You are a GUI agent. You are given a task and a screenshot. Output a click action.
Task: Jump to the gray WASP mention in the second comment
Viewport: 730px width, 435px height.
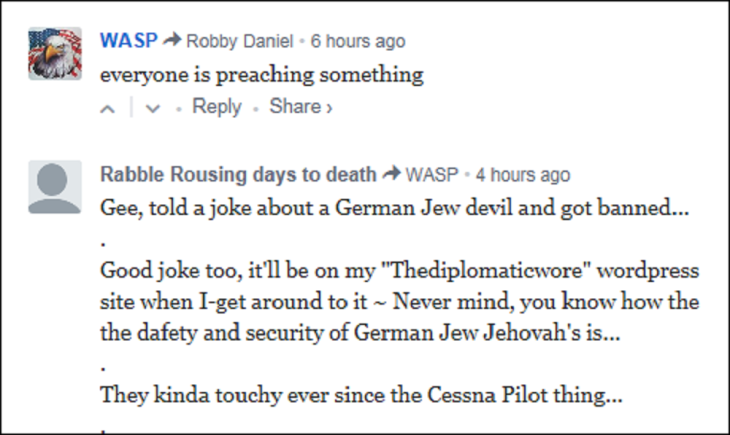coord(432,175)
